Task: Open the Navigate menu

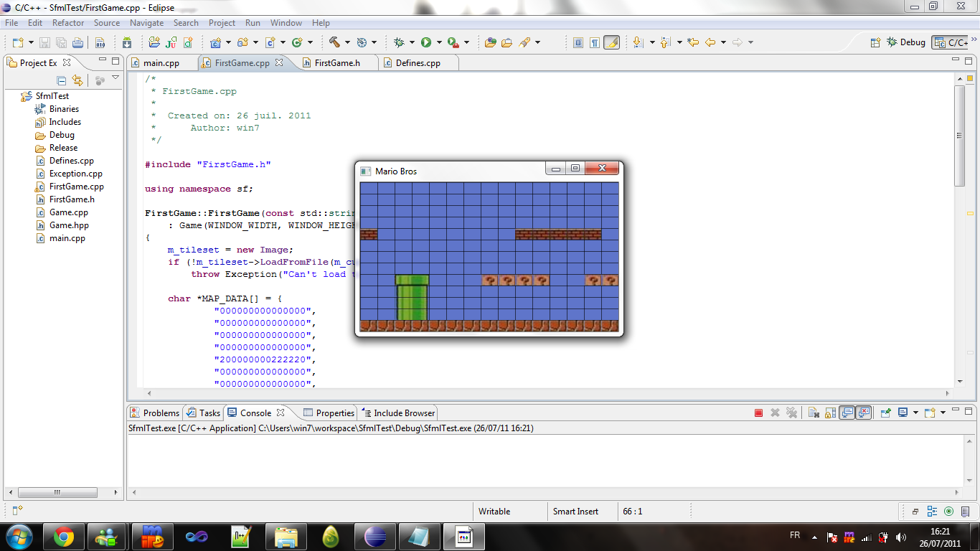Action: coord(146,23)
